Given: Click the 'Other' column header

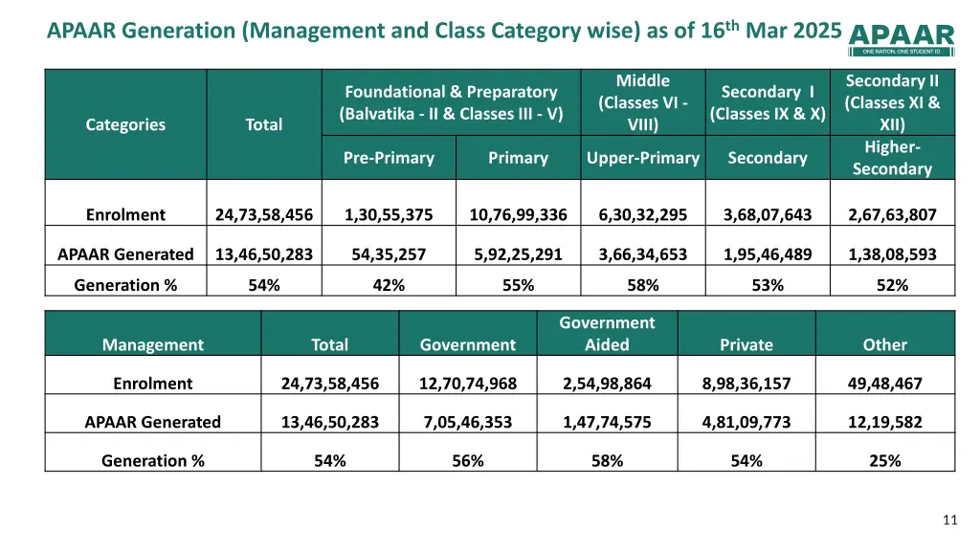Looking at the screenshot, I should [x=885, y=334].
